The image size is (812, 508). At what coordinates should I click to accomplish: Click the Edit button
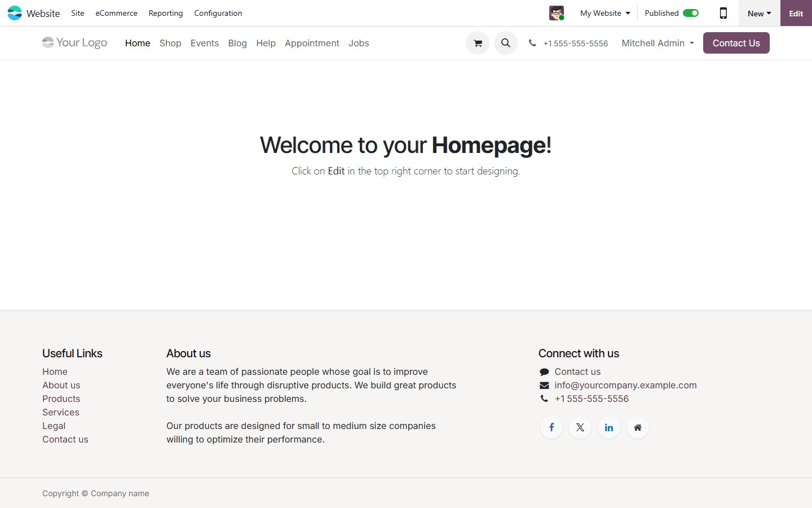pos(796,13)
